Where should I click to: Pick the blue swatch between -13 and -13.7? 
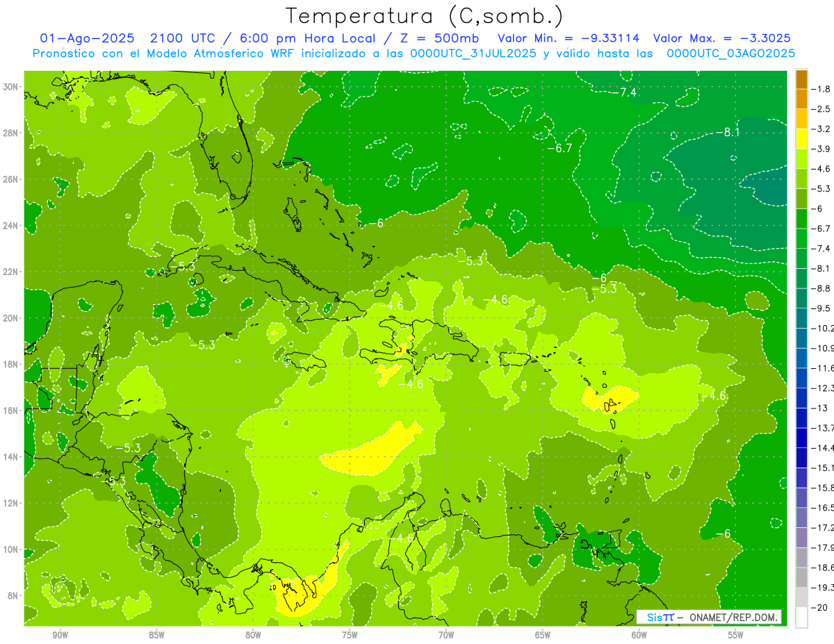pyautogui.click(x=801, y=418)
